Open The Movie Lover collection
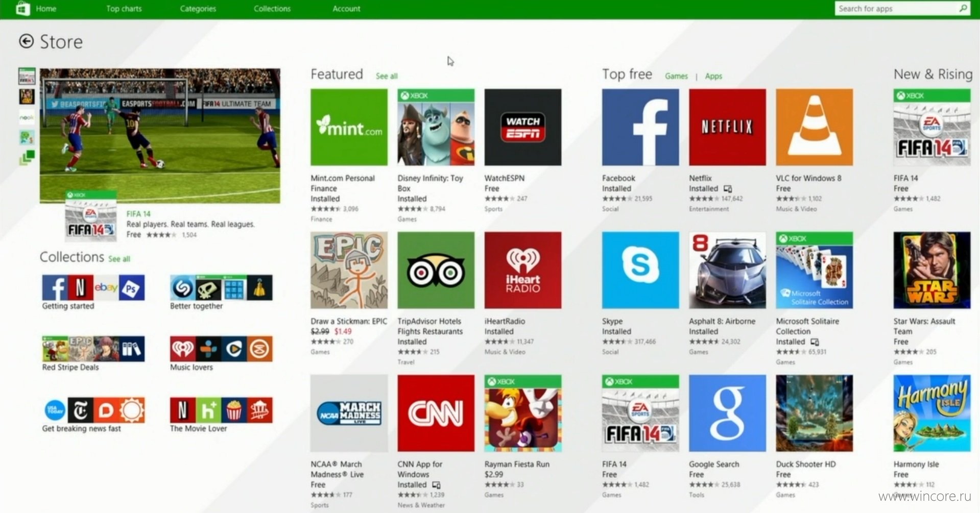Viewport: 980px width, 513px height. [x=221, y=415]
